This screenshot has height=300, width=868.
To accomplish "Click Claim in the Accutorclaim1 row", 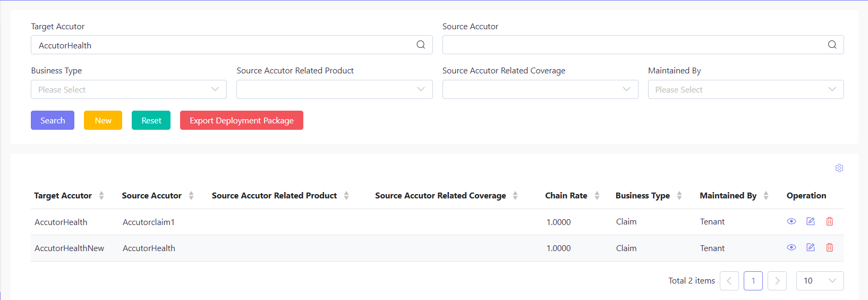I will tap(626, 222).
